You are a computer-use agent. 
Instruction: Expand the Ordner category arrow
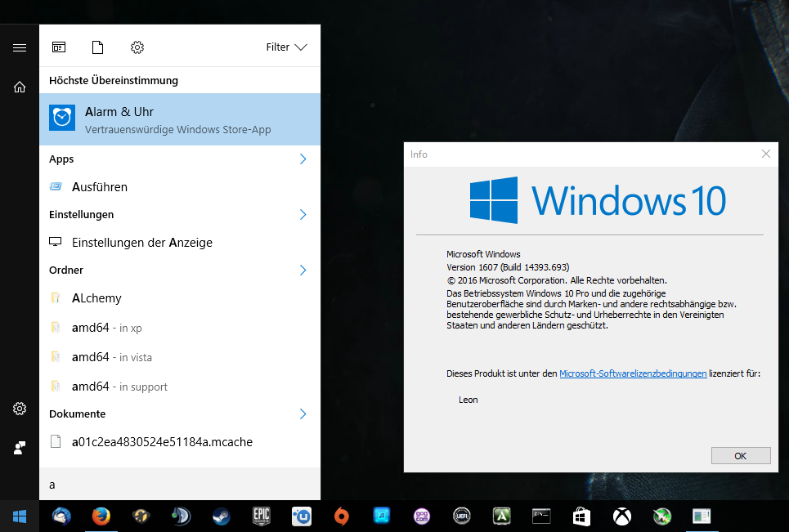pos(303,270)
